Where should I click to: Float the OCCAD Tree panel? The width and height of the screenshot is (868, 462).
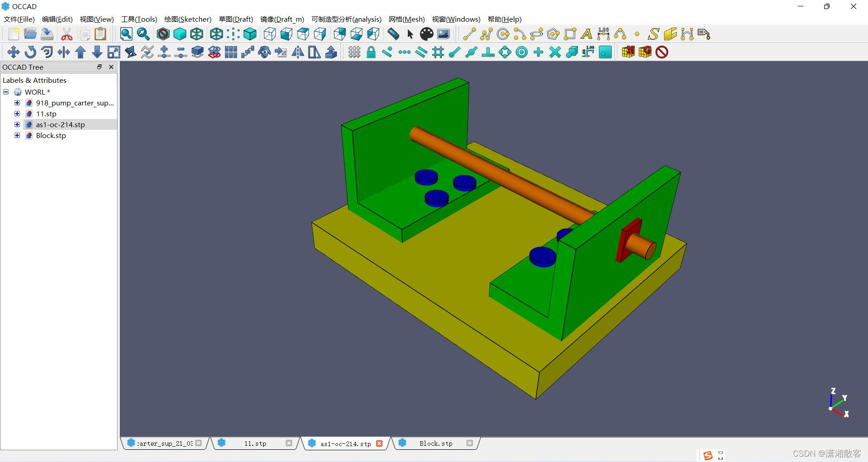[99, 67]
